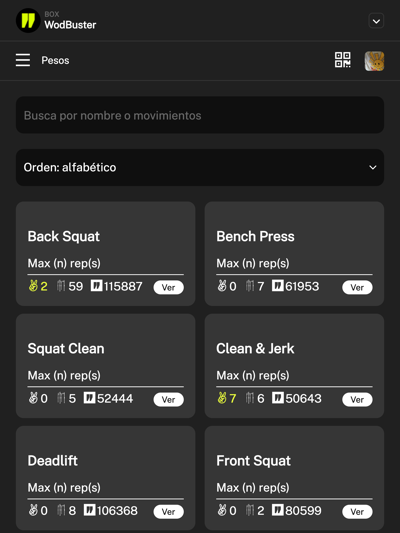Open the QR code scanner icon

point(342,60)
